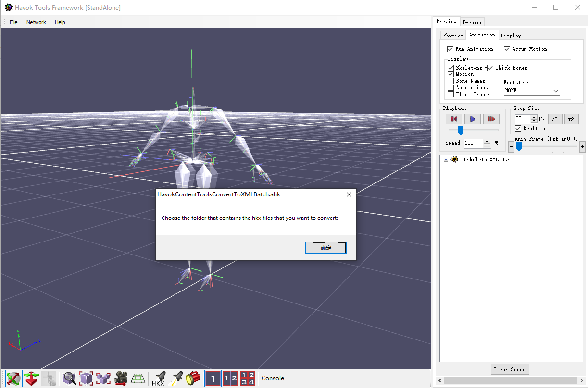Click the minus button for Anim Frame
The image size is (588, 388).
coord(511,147)
